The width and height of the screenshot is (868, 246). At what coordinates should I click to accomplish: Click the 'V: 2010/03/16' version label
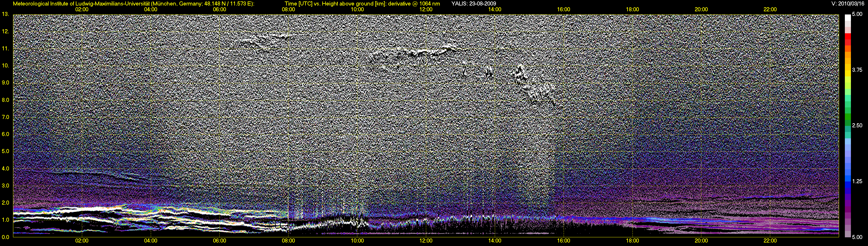[x=847, y=4]
